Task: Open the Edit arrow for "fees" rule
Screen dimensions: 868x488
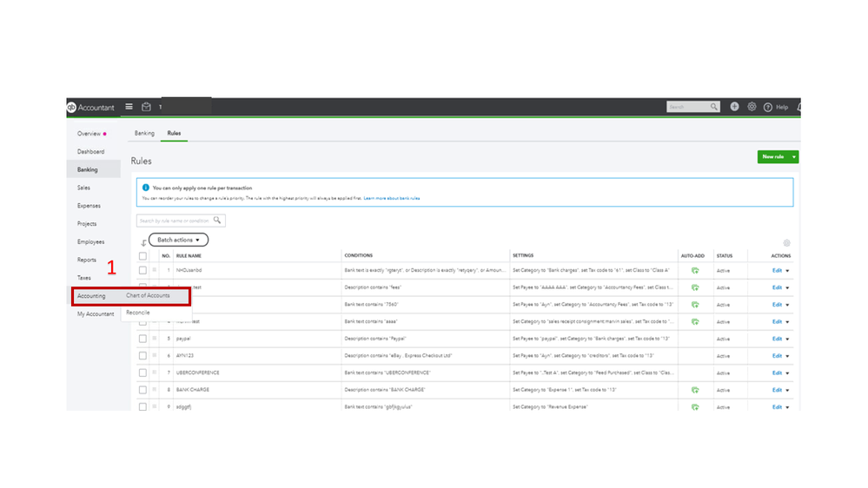Action: [x=787, y=288]
